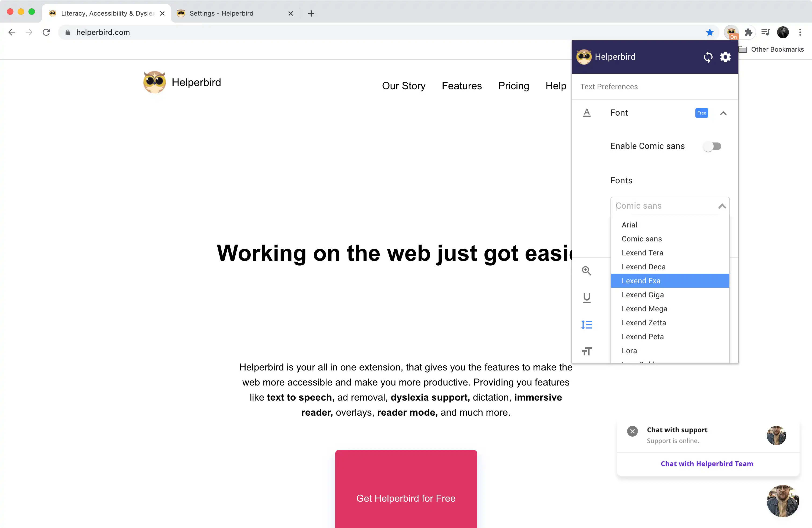The width and height of the screenshot is (812, 528).
Task: Open the media control queue icon
Action: [x=766, y=33]
